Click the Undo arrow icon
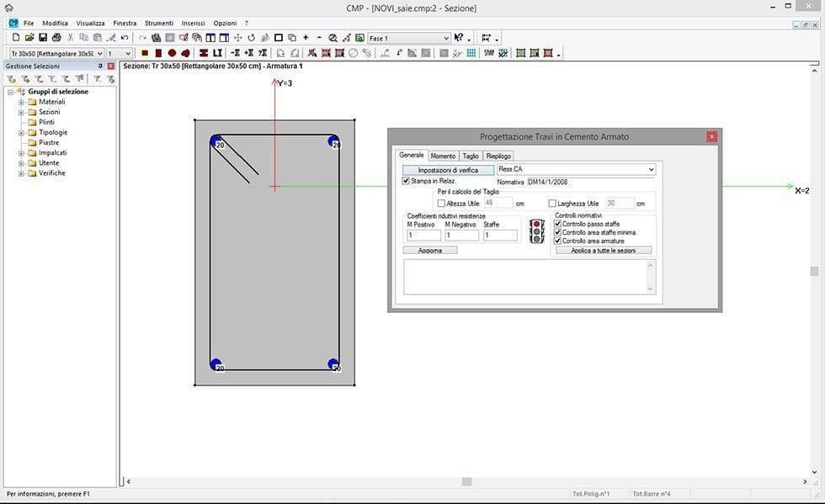Image resolution: width=825 pixels, height=504 pixels. click(125, 38)
